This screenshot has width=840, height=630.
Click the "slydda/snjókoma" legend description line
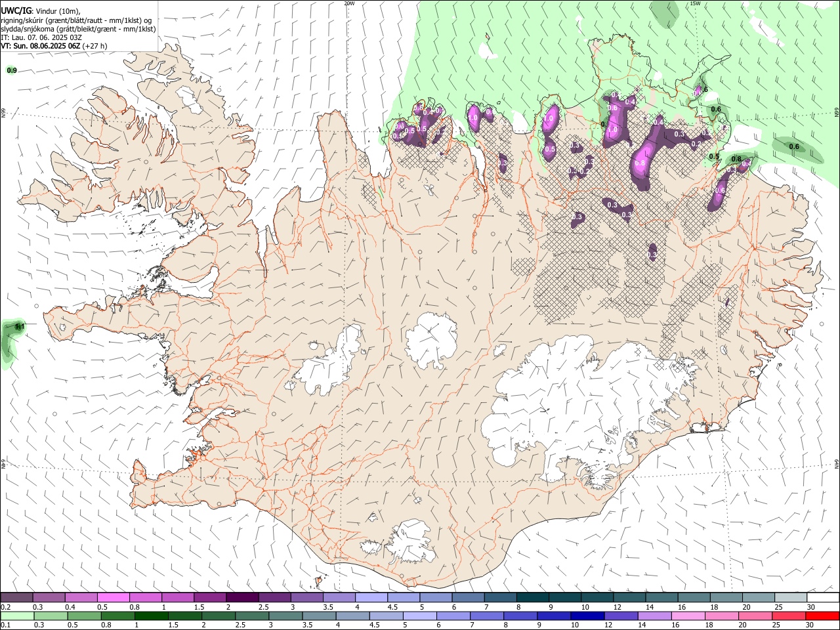pyautogui.click(x=78, y=29)
